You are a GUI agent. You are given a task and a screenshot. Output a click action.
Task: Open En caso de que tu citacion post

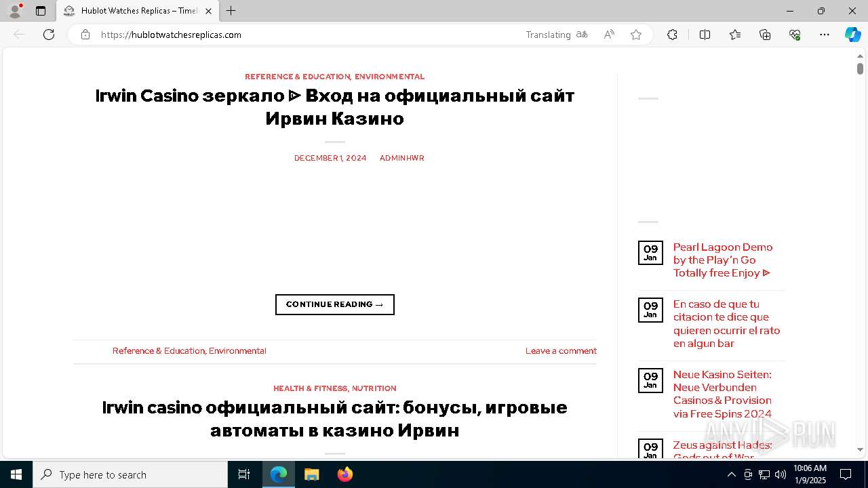coord(727,324)
